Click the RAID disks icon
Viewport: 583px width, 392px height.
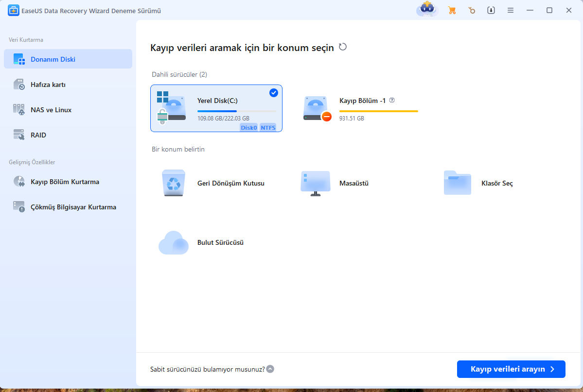coord(19,135)
